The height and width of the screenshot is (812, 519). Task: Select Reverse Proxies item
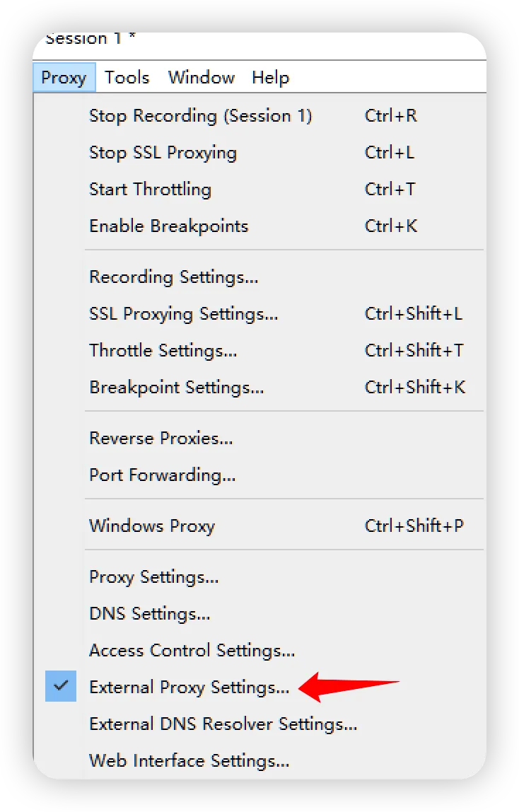[x=161, y=438]
